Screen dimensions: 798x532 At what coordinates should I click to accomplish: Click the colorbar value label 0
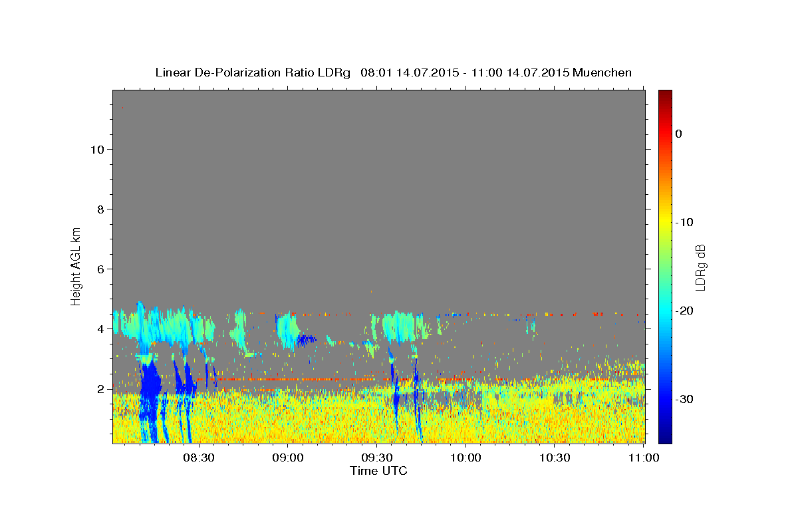click(x=678, y=134)
